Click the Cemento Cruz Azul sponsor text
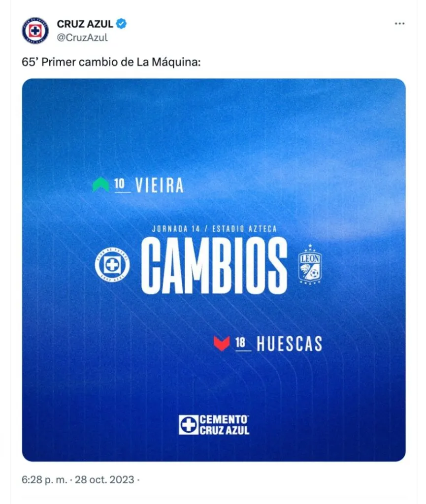Screen dimensions: 426x504 [x=224, y=424]
